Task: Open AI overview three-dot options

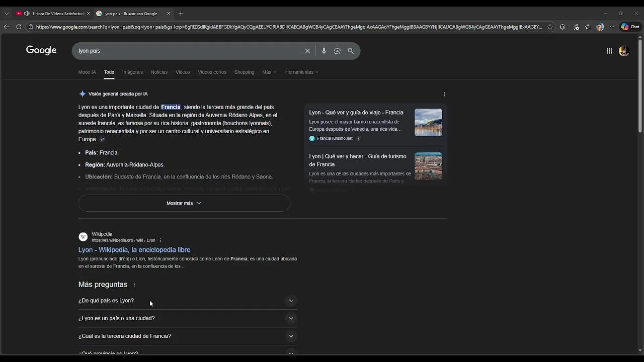Action: click(x=444, y=94)
